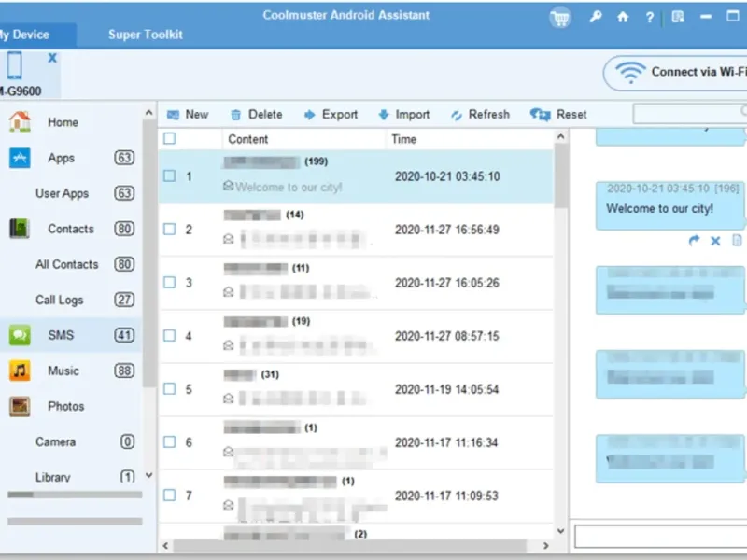Check the box for conversation 6
The width and height of the screenshot is (747, 560).
click(169, 442)
